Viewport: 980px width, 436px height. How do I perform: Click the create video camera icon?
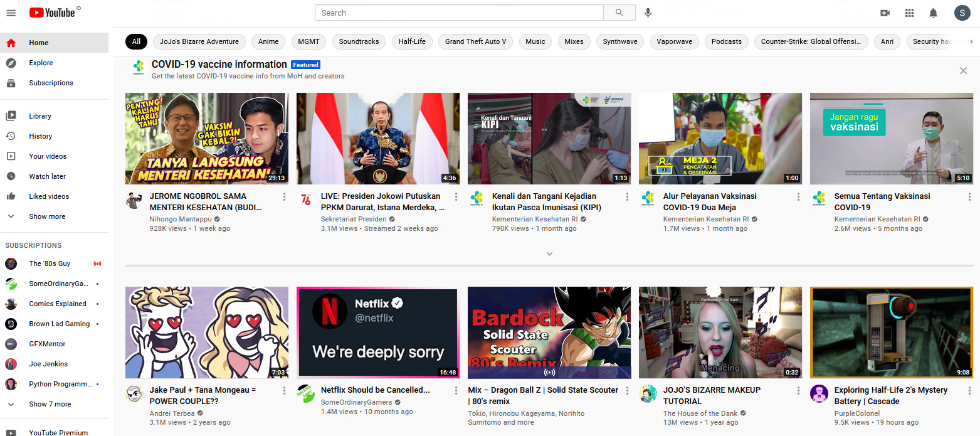tap(885, 13)
